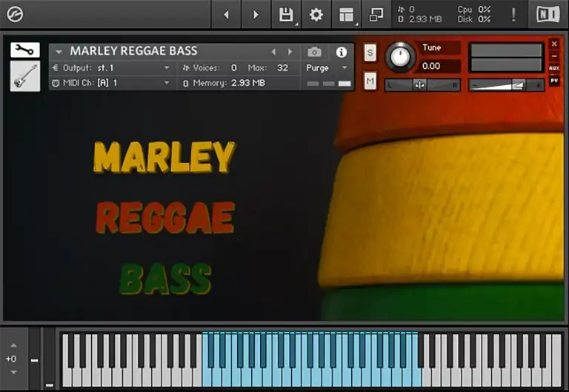The image size is (569, 392).
Task: Open the MIDI Ch [A] 1 dropdown
Action: click(111, 83)
